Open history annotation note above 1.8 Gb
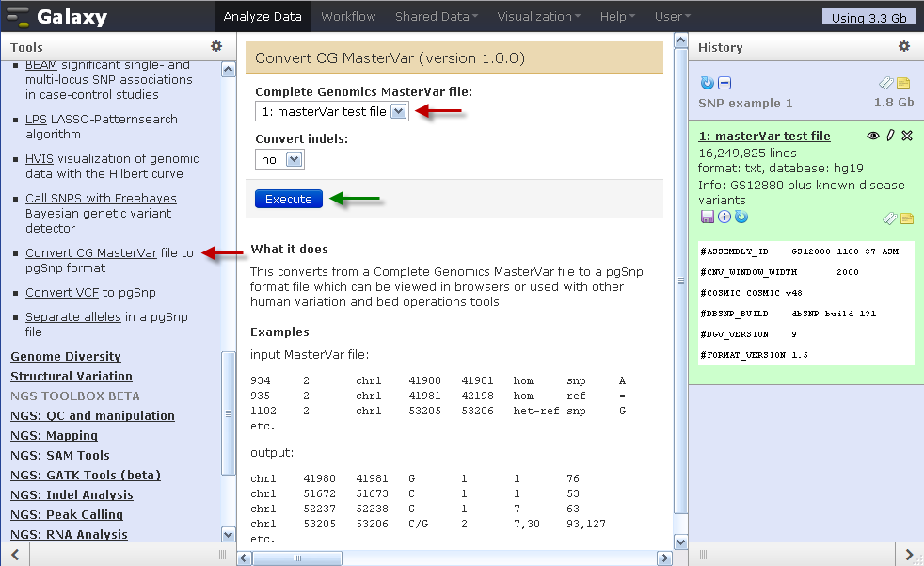924x566 pixels. [903, 83]
